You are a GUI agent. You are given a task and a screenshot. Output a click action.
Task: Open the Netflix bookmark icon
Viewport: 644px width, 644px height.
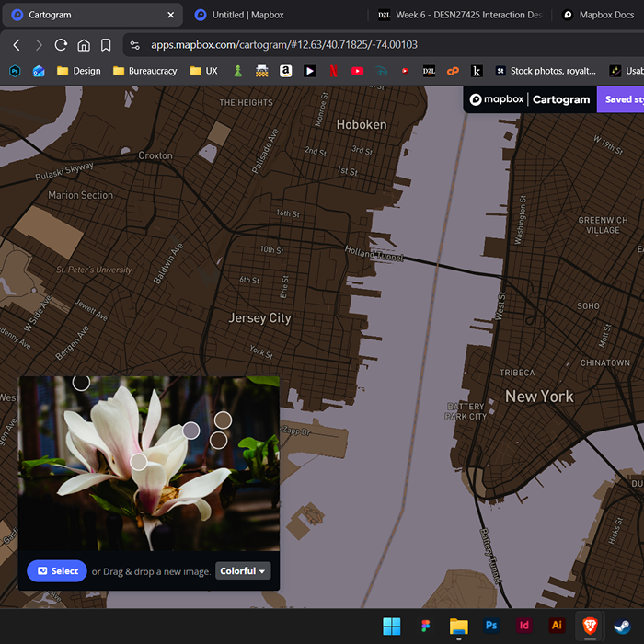pos(333,71)
